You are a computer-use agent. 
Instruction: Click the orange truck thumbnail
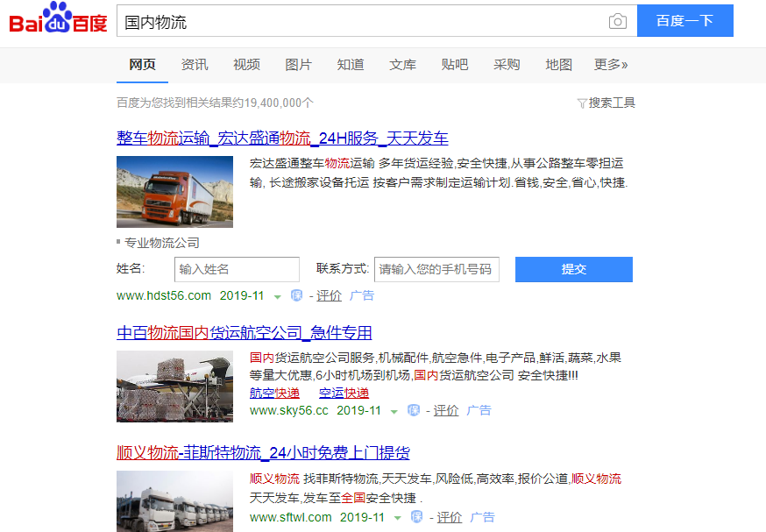(174, 191)
